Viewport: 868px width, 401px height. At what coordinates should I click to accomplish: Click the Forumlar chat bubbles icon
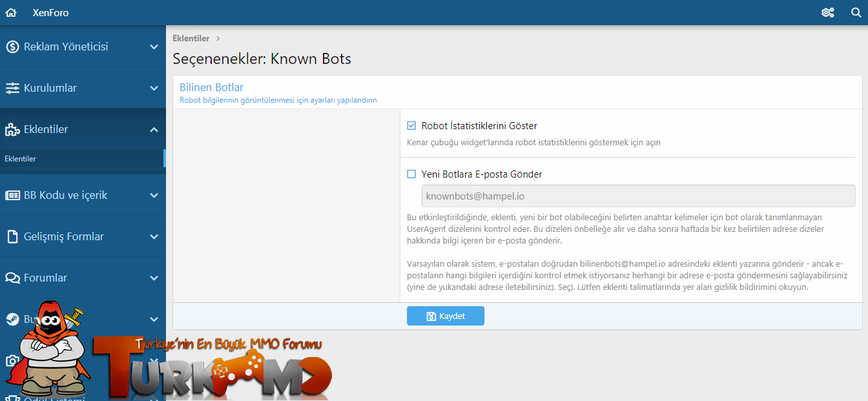pyautogui.click(x=12, y=278)
